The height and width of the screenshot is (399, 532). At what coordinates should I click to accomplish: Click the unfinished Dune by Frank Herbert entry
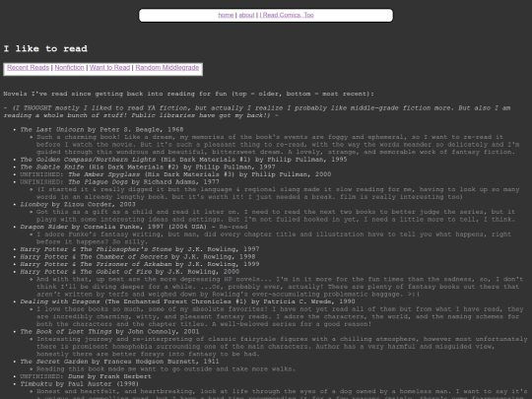pyautogui.click(x=86, y=376)
